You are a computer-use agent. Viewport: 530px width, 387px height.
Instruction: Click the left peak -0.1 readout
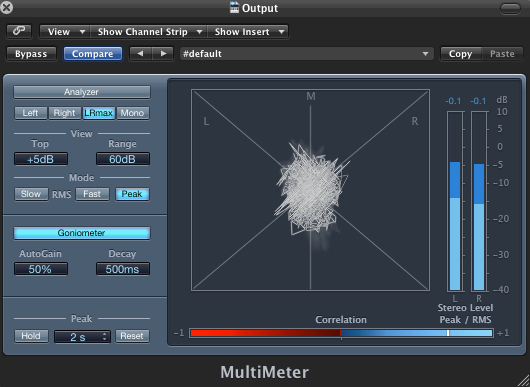(x=453, y=101)
